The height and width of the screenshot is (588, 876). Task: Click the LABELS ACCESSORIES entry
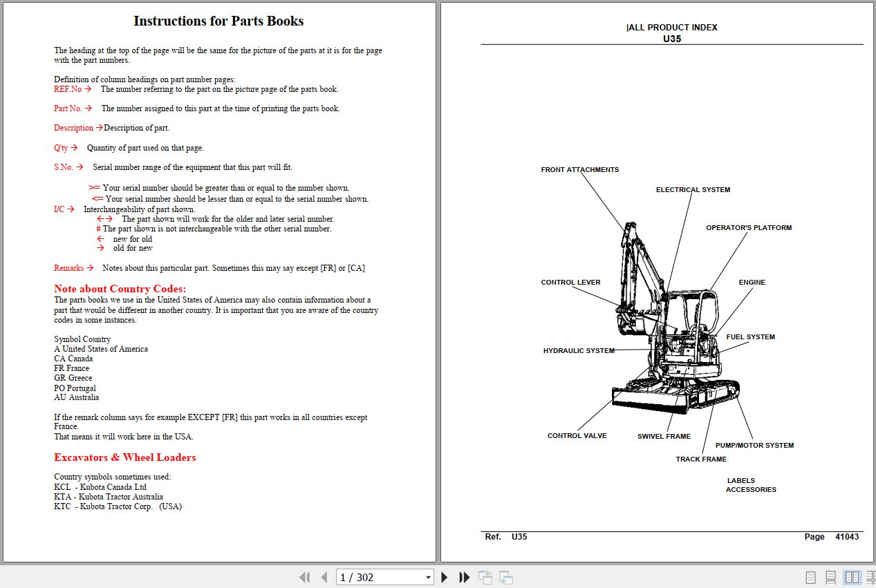coord(751,484)
